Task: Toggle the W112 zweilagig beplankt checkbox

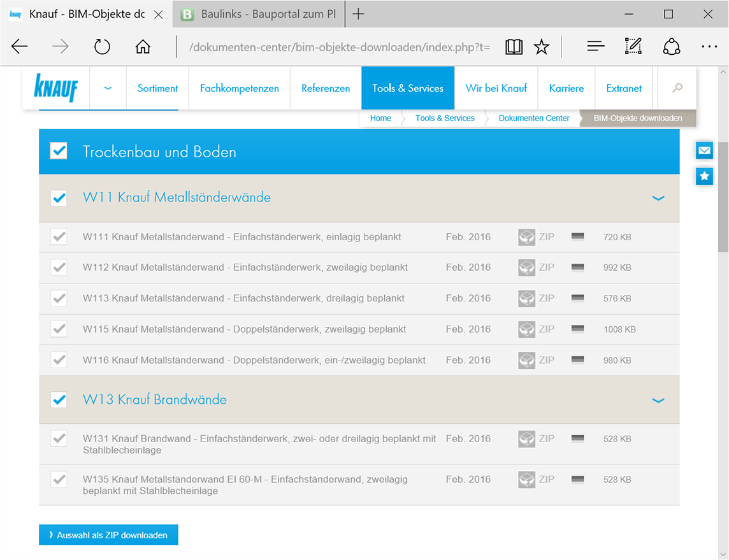Action: [x=59, y=267]
